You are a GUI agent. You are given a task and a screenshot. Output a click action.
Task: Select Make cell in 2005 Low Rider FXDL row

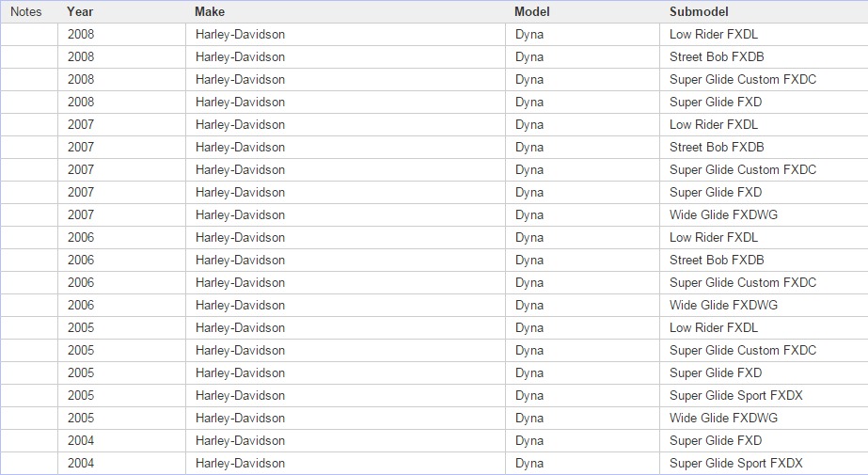point(240,328)
